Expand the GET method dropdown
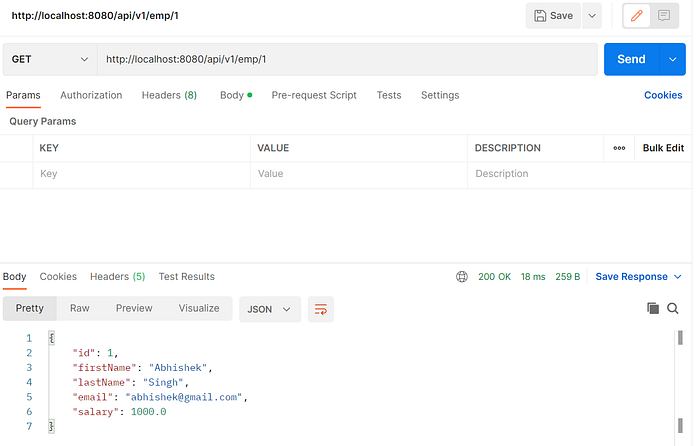 (x=50, y=59)
